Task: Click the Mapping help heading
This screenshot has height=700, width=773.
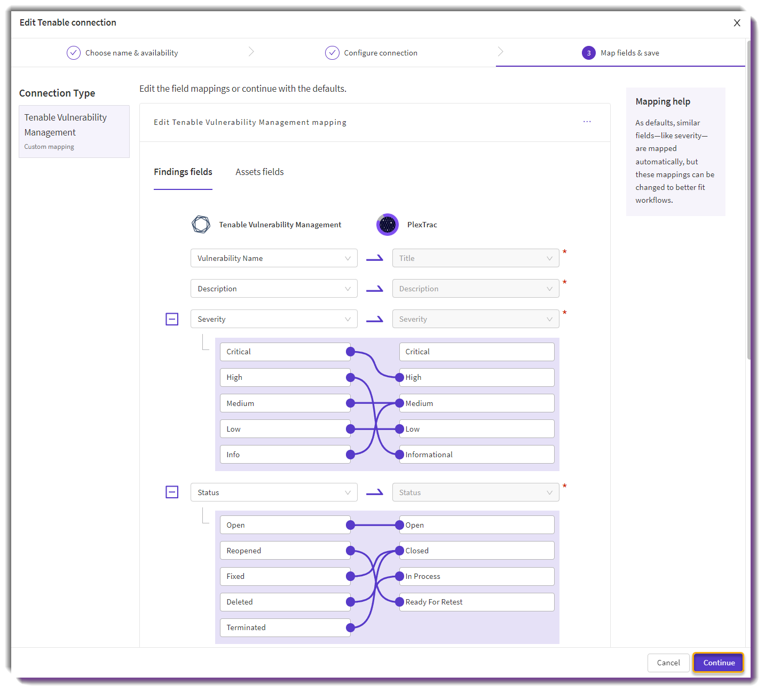Action: (662, 101)
